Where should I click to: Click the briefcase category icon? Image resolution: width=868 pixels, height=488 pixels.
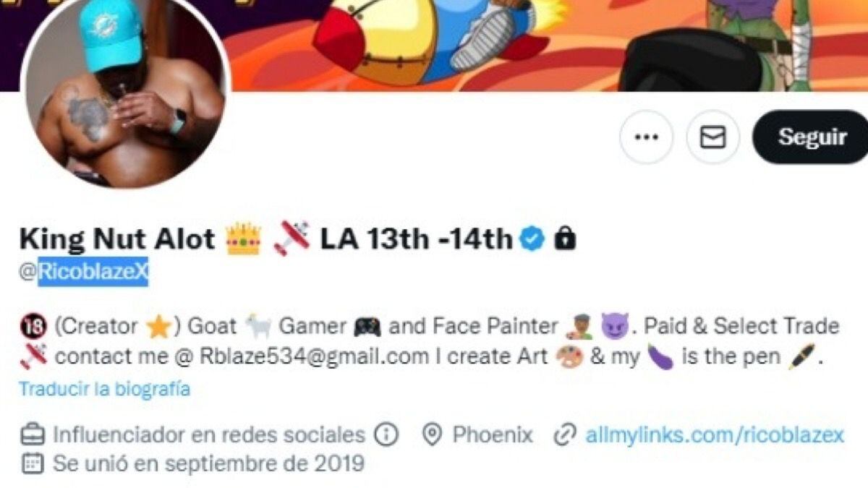click(31, 435)
